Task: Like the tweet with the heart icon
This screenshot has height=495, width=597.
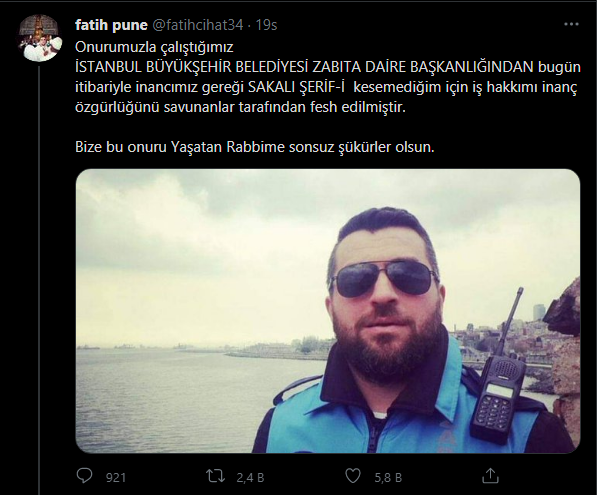Action: pyautogui.click(x=353, y=476)
